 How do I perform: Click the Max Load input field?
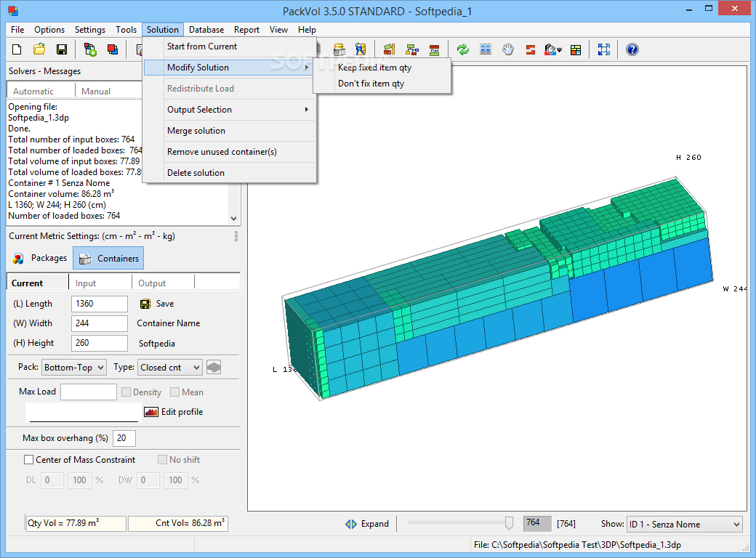89,392
